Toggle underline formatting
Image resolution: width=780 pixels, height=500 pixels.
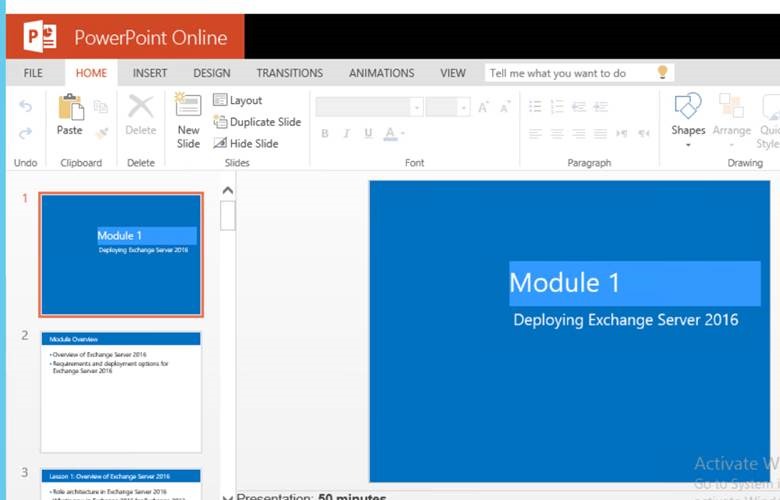[x=368, y=133]
